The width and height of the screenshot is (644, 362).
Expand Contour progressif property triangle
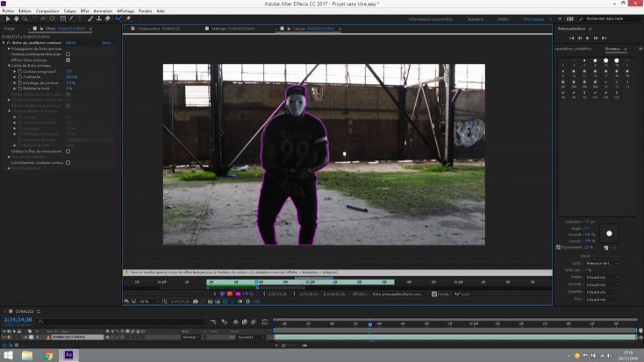click(15, 71)
